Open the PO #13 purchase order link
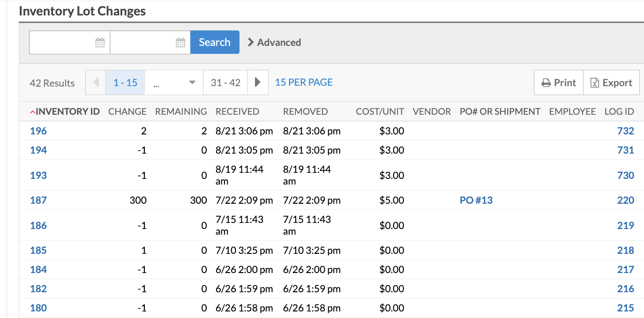This screenshot has height=318, width=644. (476, 200)
